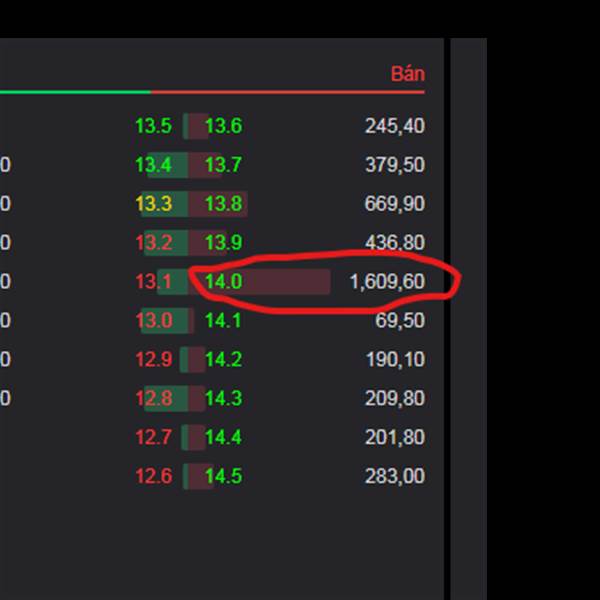Select the 69,50 sell volume

tap(400, 320)
